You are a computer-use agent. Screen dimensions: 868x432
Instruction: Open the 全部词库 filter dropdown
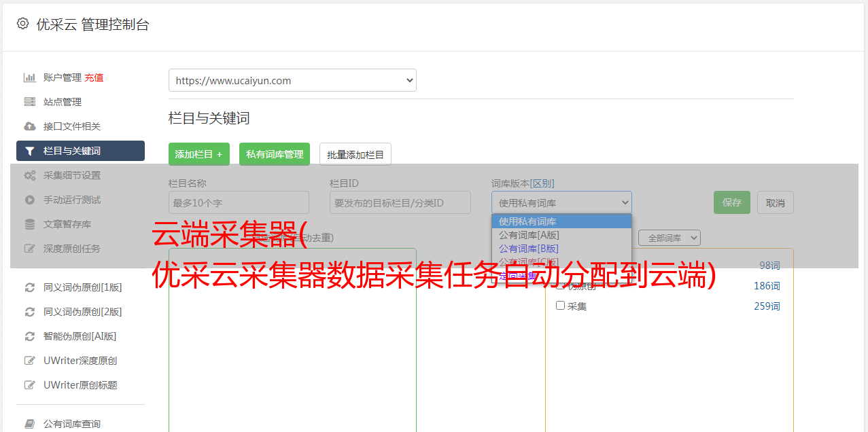(670, 238)
